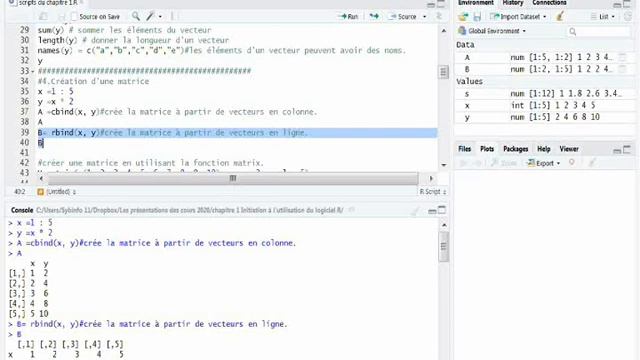Switch to the Environment tab
Viewport: 640px width, 360px height.
(476, 3)
